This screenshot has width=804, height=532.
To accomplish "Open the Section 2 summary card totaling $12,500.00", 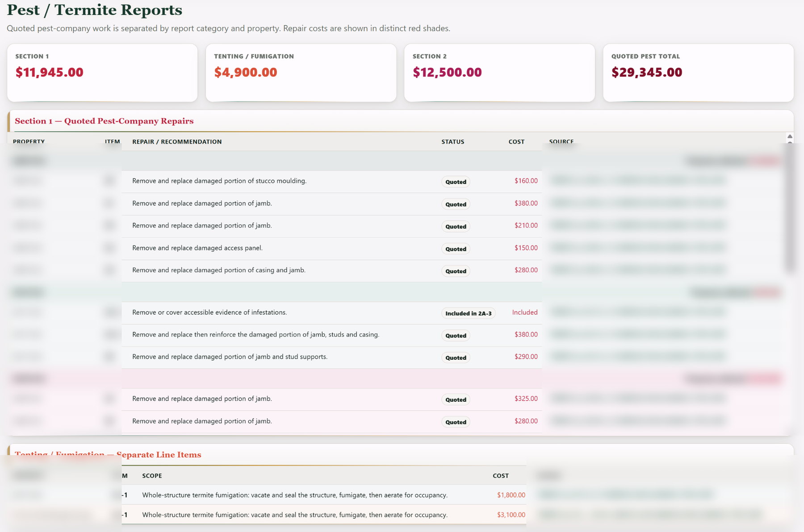I will 499,73.
